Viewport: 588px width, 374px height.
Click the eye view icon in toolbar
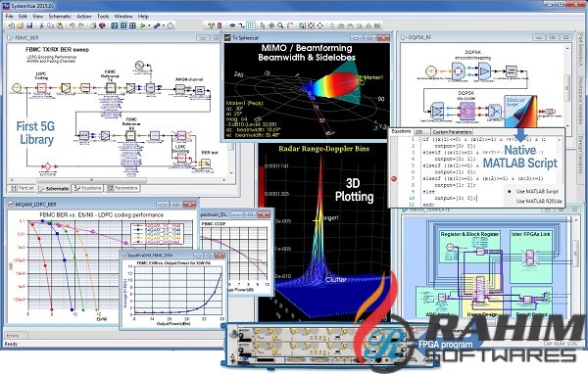pyautogui.click(x=232, y=25)
